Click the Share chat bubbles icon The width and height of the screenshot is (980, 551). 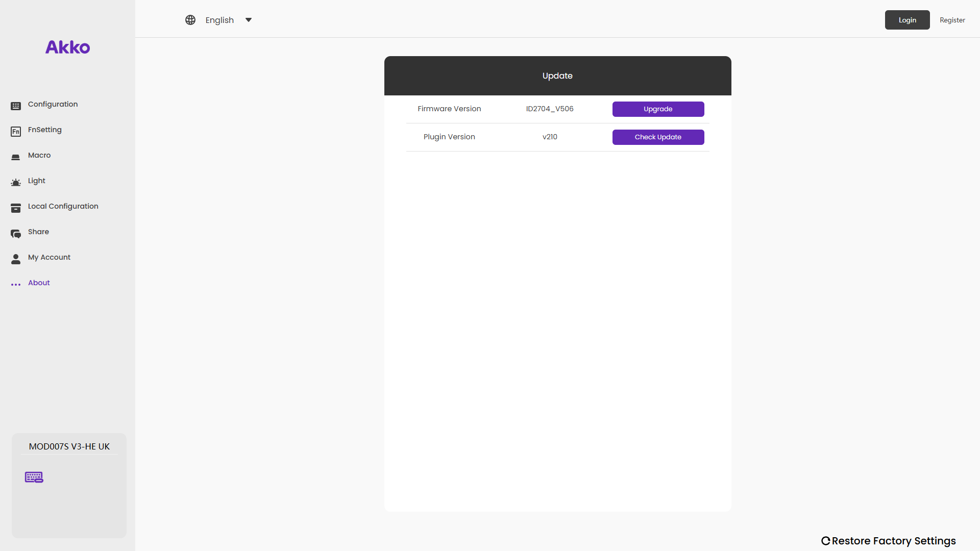(16, 234)
